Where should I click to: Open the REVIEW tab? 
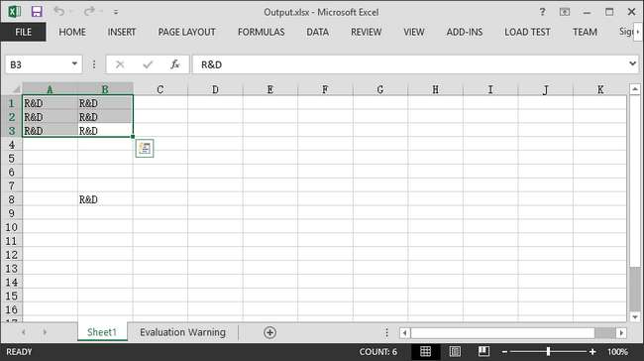click(x=366, y=32)
